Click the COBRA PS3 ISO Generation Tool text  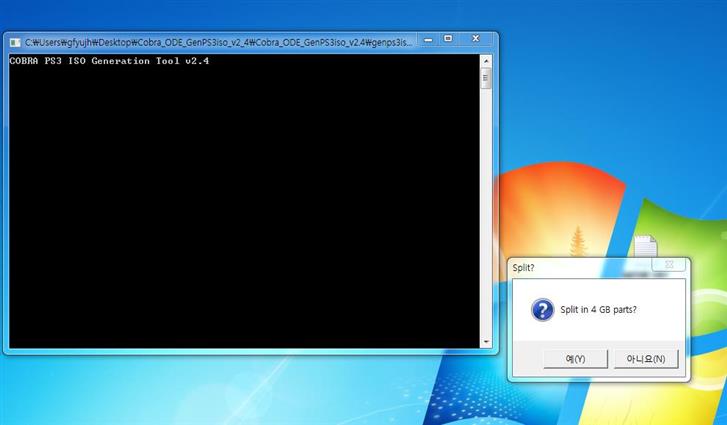(109, 61)
